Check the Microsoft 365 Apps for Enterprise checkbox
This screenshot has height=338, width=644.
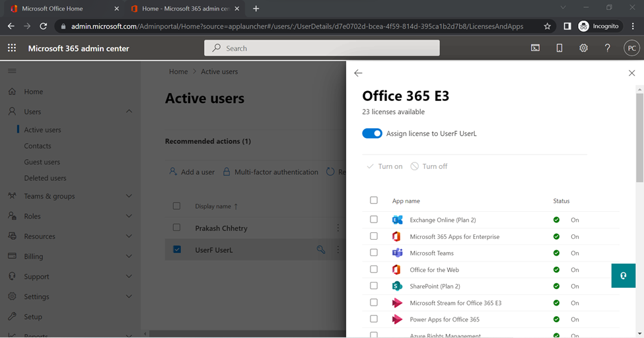[x=374, y=236]
